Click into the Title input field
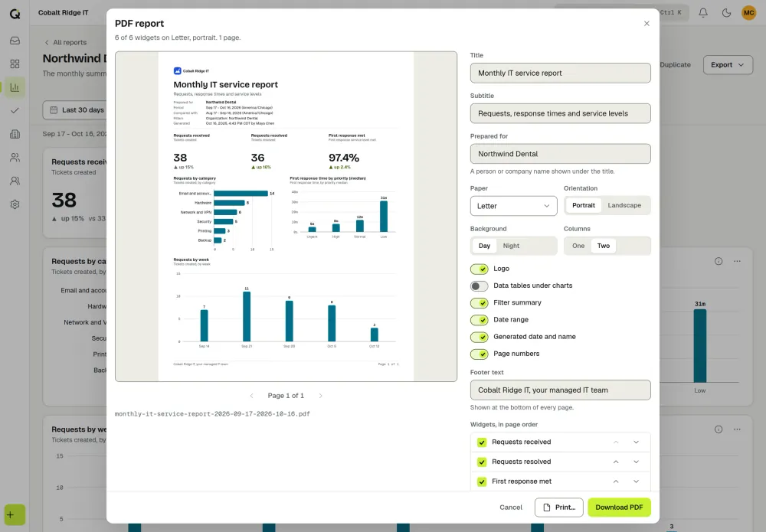The width and height of the screenshot is (766, 532). pyautogui.click(x=561, y=73)
